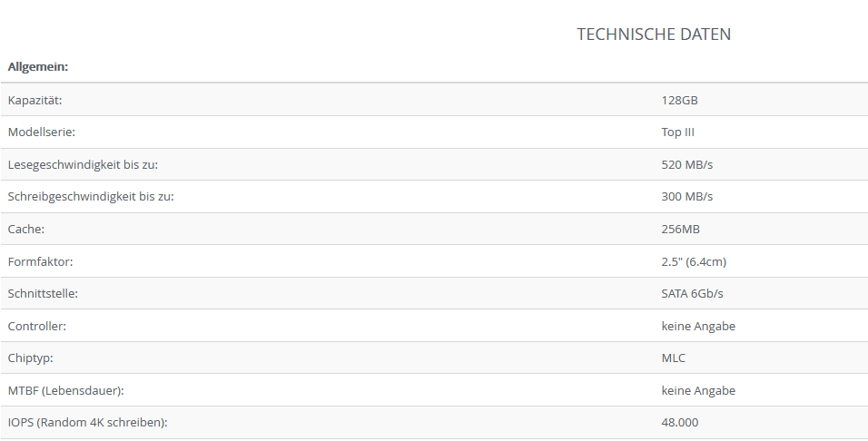Click the Modellserie row label
Screen dimensions: 868x441
(41, 132)
